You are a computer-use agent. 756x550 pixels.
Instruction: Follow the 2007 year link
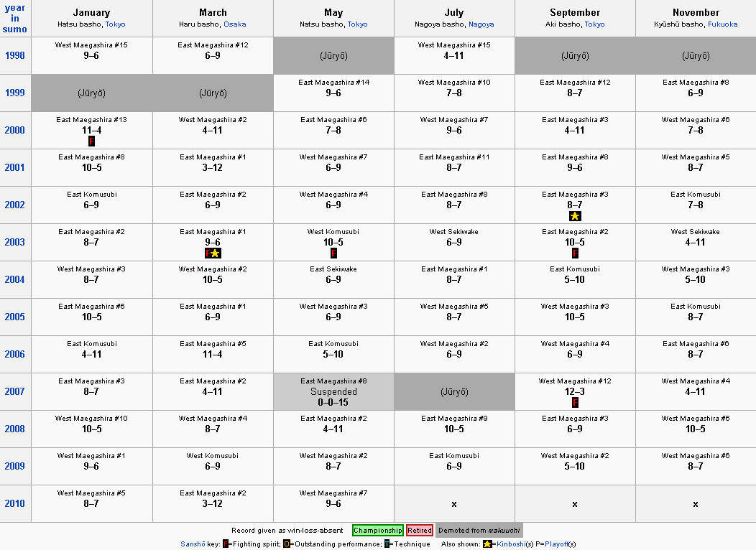click(x=15, y=391)
